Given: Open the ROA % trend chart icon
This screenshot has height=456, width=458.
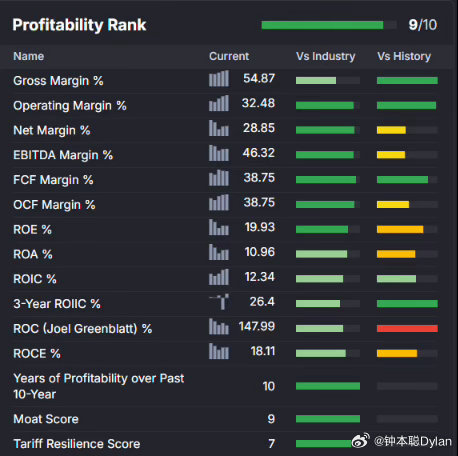Looking at the screenshot, I should tap(219, 252).
